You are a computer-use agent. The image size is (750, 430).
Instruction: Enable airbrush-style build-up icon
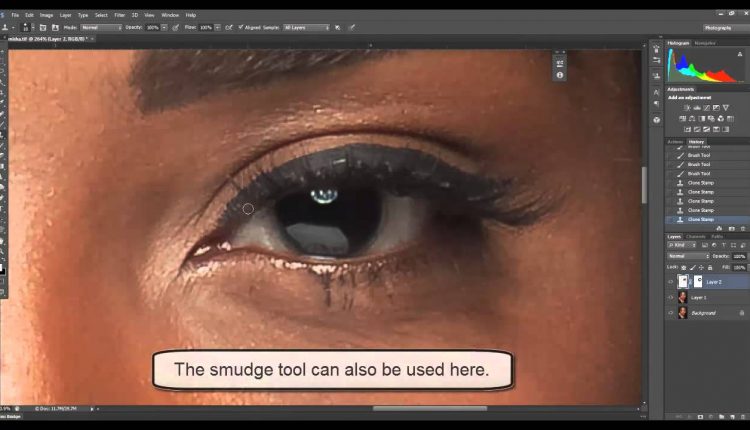[x=229, y=28]
